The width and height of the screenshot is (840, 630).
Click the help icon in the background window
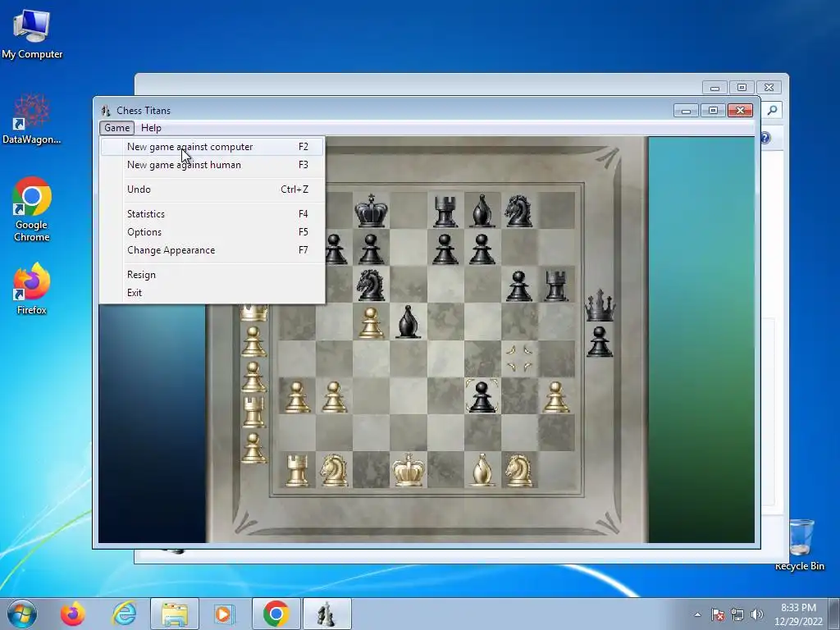(765, 138)
